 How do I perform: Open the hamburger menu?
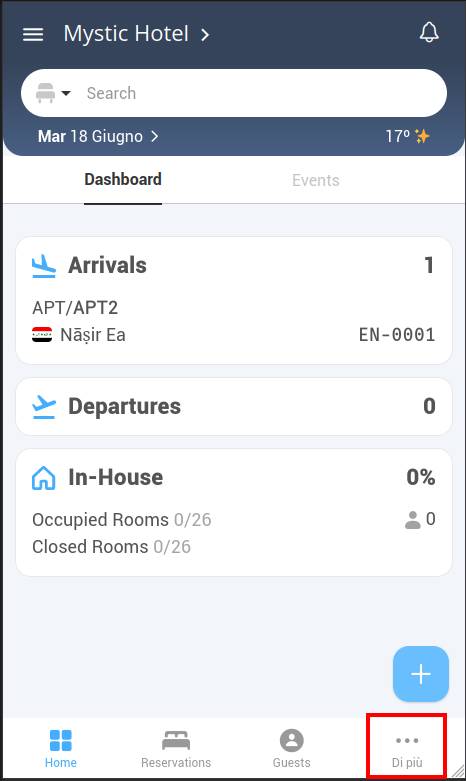pos(33,34)
